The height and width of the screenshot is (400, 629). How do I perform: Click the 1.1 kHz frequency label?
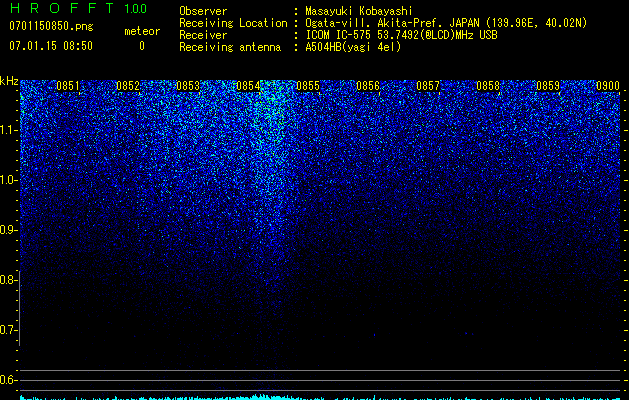8,130
